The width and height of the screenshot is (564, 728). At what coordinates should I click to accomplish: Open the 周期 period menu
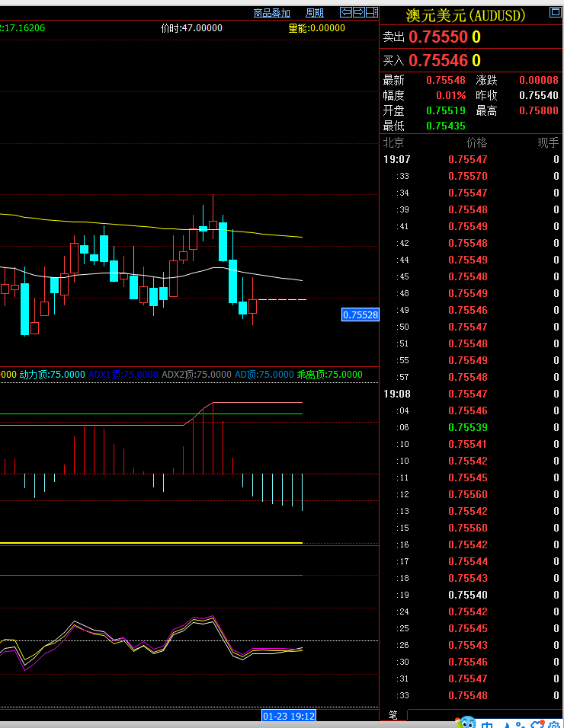315,13
